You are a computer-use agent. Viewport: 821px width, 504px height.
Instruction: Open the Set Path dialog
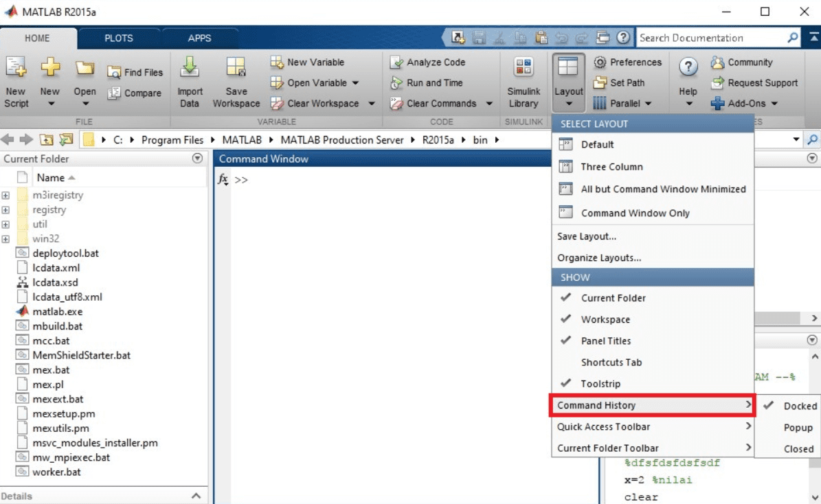[619, 82]
